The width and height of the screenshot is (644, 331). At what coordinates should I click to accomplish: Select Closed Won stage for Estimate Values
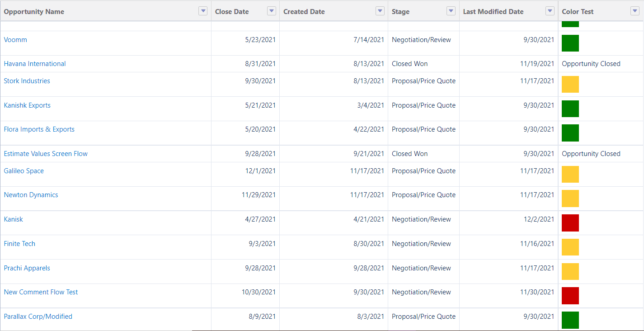click(410, 154)
